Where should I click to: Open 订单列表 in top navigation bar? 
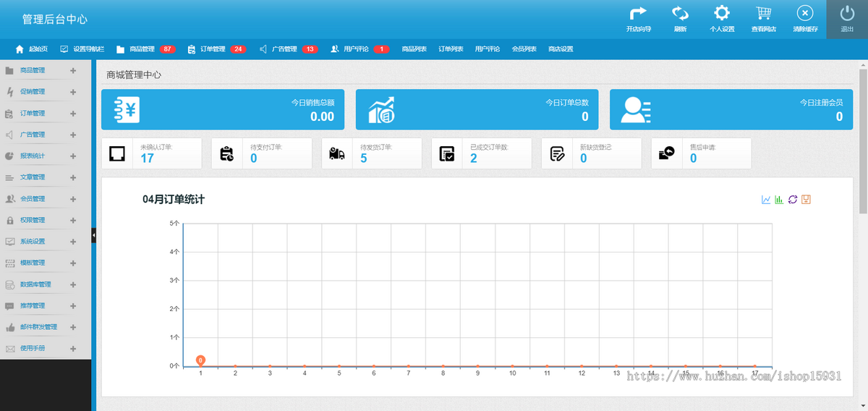(x=451, y=49)
